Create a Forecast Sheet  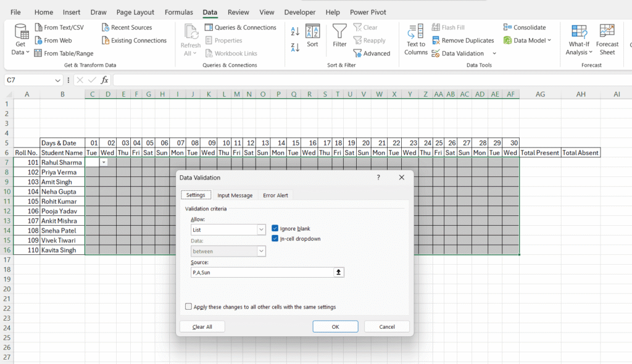point(607,39)
